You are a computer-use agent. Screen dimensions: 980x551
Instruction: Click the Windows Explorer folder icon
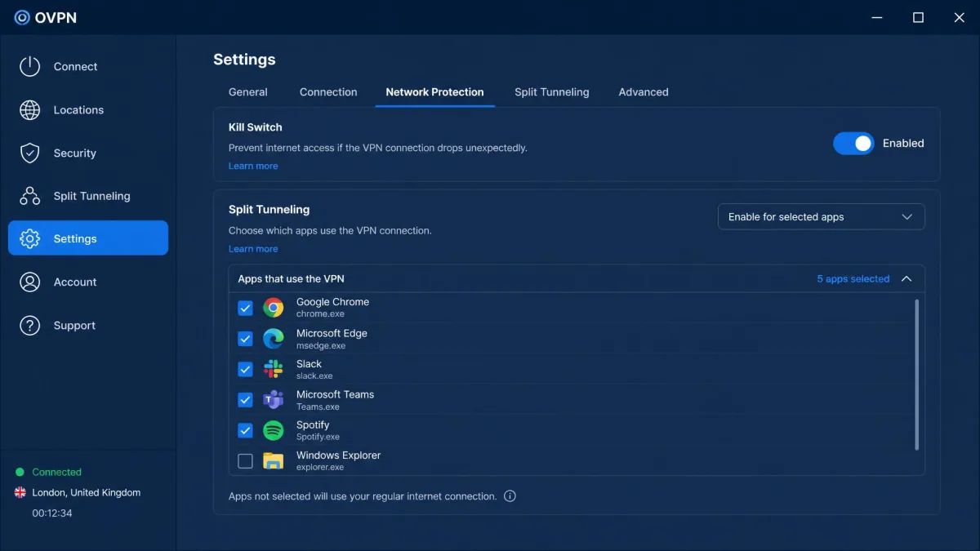click(x=273, y=461)
